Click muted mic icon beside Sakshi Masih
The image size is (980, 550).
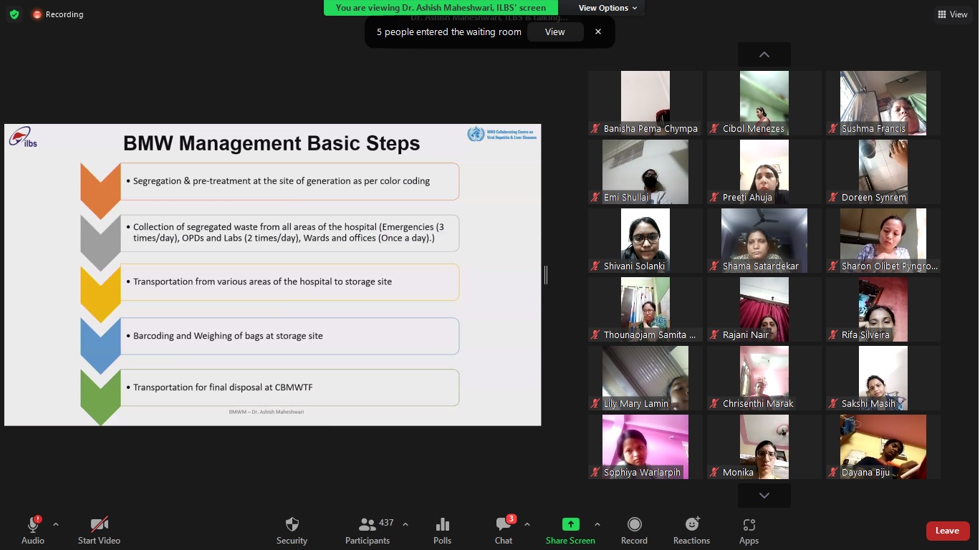(833, 404)
